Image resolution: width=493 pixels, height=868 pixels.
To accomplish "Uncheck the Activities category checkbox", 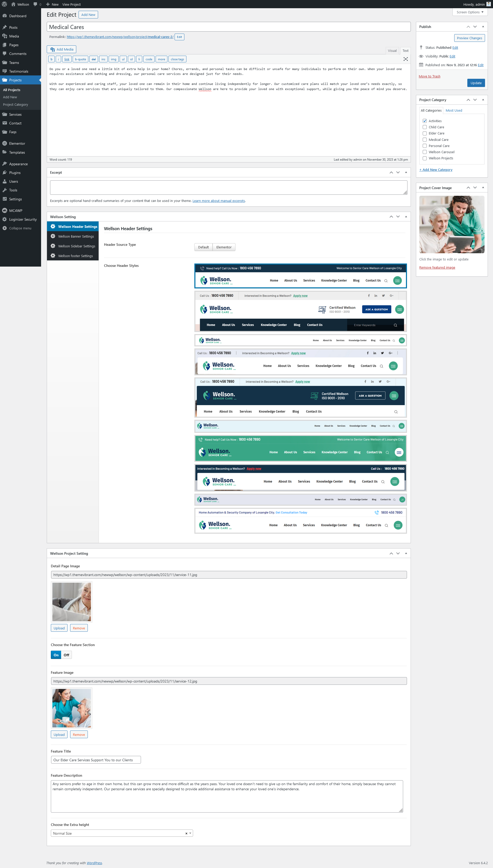I will (424, 121).
